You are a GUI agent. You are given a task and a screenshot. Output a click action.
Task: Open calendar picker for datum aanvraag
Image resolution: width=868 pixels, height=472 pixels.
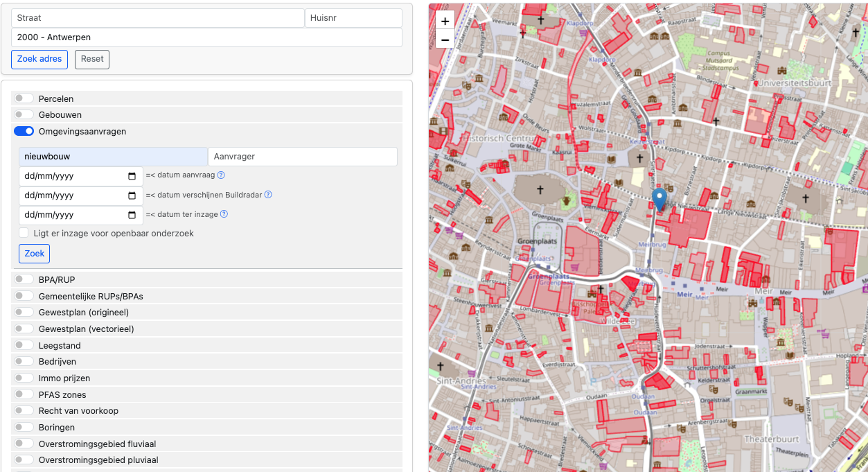click(132, 176)
